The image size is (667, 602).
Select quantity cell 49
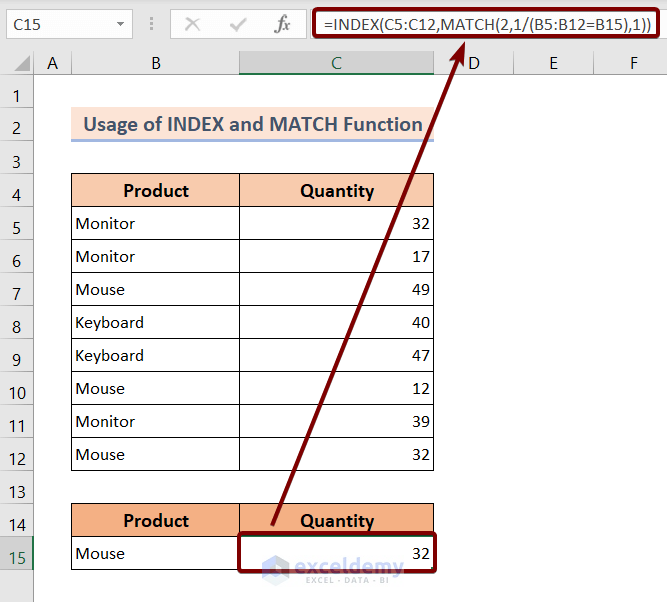336,289
